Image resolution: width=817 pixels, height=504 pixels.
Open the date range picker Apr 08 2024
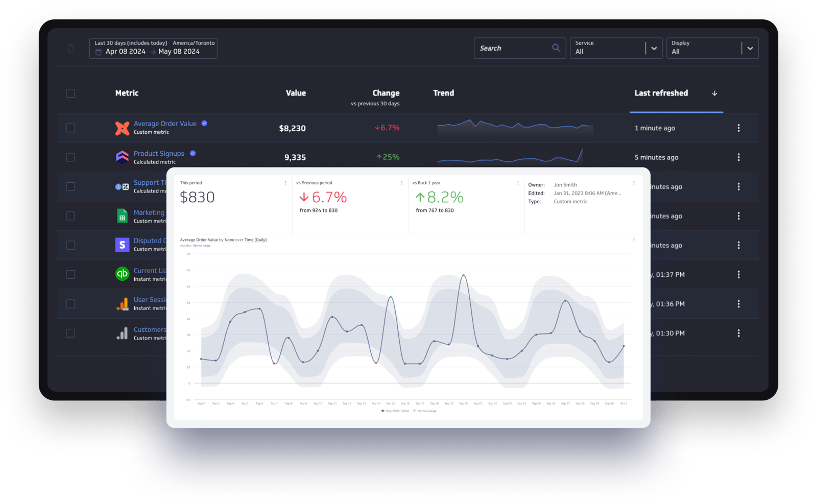click(153, 48)
